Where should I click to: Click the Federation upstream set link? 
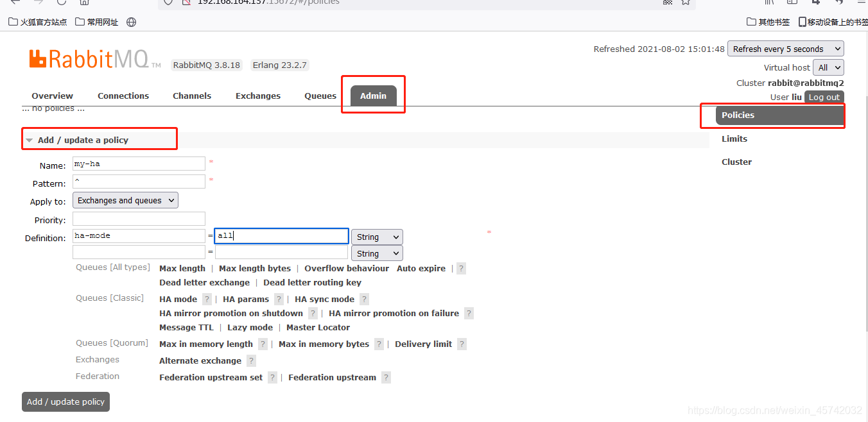211,378
